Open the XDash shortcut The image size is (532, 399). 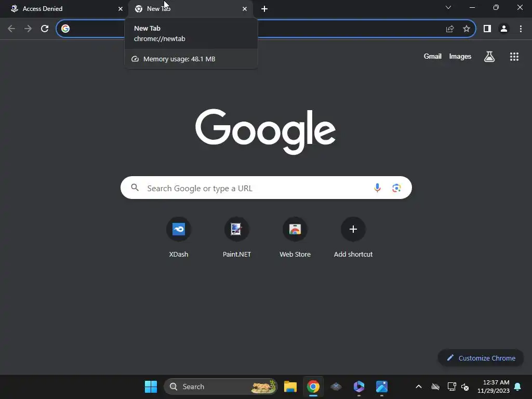179,237
